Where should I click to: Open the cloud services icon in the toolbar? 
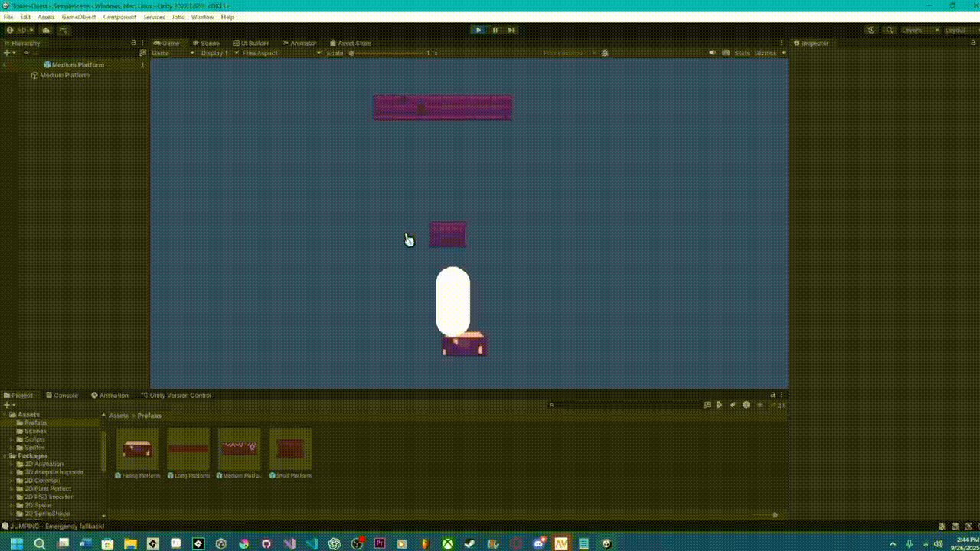pyautogui.click(x=46, y=30)
